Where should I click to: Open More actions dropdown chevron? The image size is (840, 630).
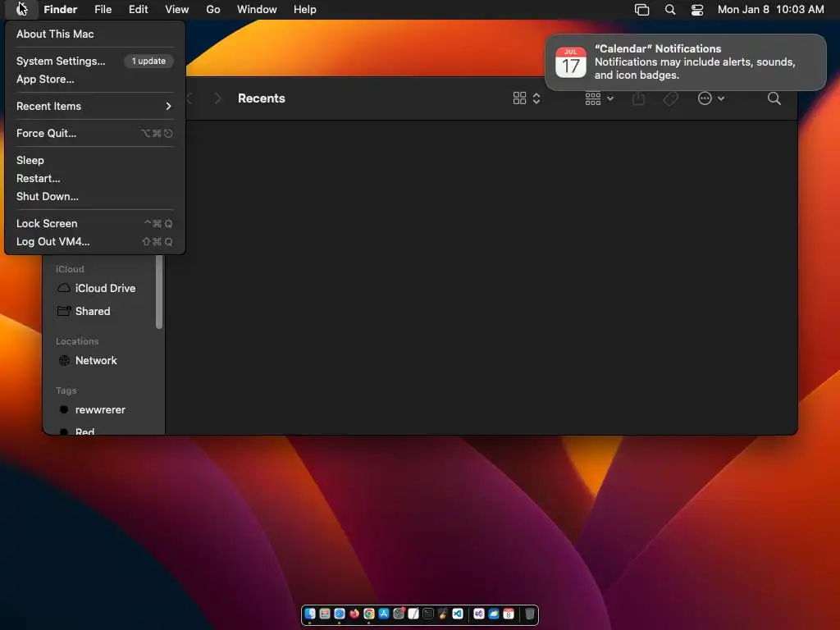tap(721, 98)
